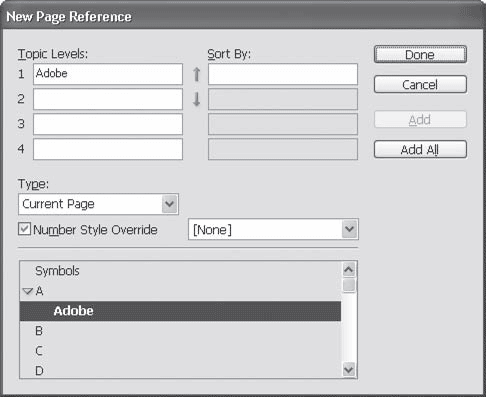Screen dimensions: 486x397
Task: Click the topic list scroll up arrow
Action: click(349, 270)
